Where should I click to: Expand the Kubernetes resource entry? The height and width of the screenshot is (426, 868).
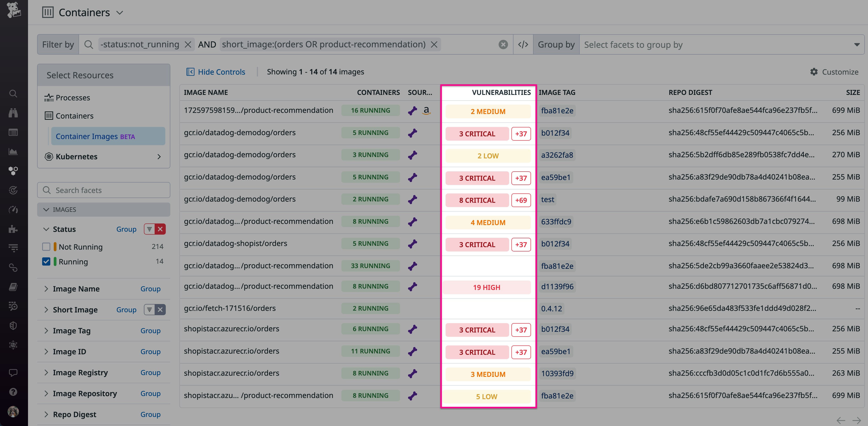coord(159,156)
